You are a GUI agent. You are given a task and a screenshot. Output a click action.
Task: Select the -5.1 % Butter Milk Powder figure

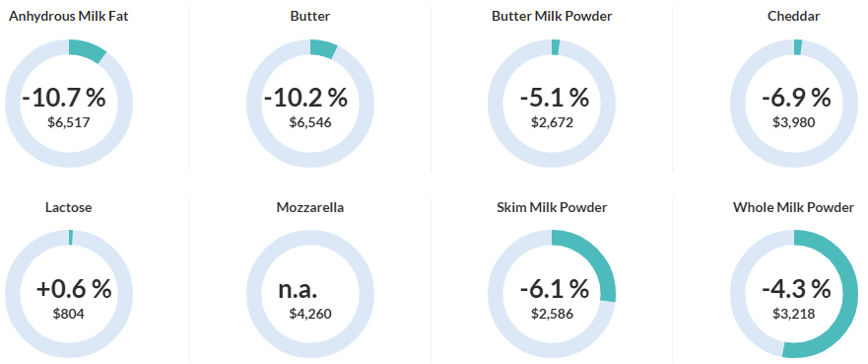[554, 98]
